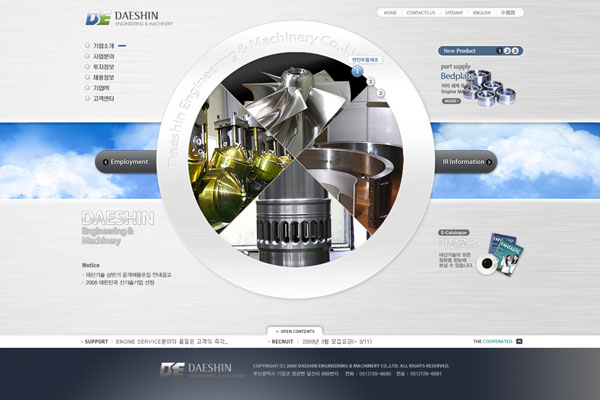Open the 사업분야 sidebar menu item
The image size is (600, 400).
104,56
